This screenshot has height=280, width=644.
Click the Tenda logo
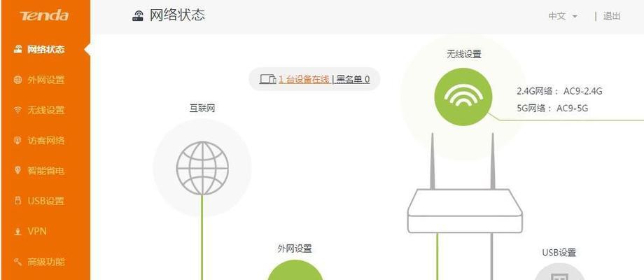pyautogui.click(x=44, y=15)
